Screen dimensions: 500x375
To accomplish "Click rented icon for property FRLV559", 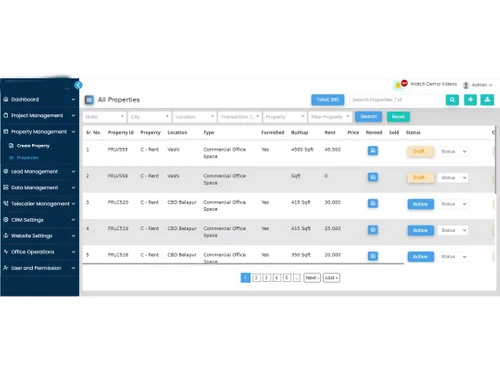I will pos(373,151).
